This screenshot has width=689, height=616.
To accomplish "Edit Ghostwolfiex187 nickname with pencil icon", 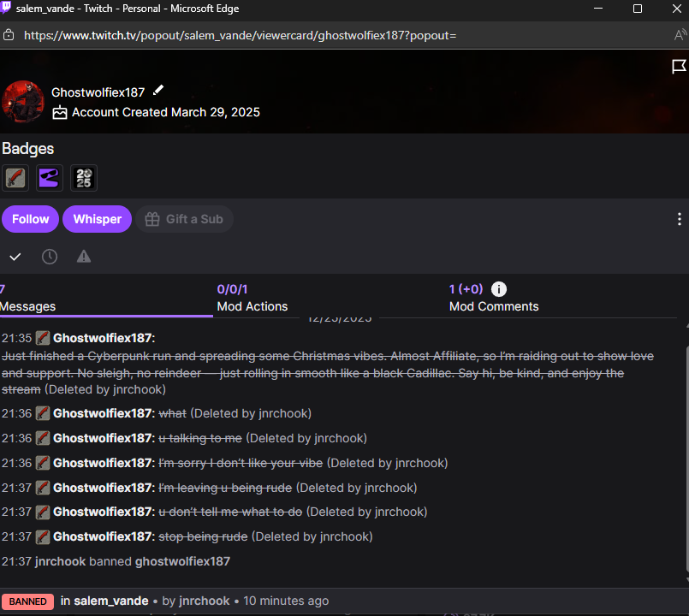I will pos(158,91).
